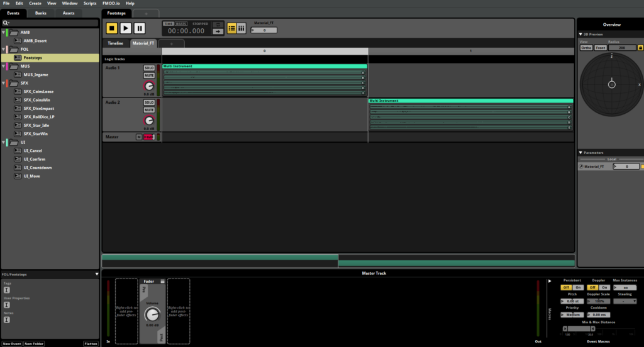Select the SFX_DiceImpact event
Image resolution: width=644 pixels, height=347 pixels.
click(x=38, y=108)
